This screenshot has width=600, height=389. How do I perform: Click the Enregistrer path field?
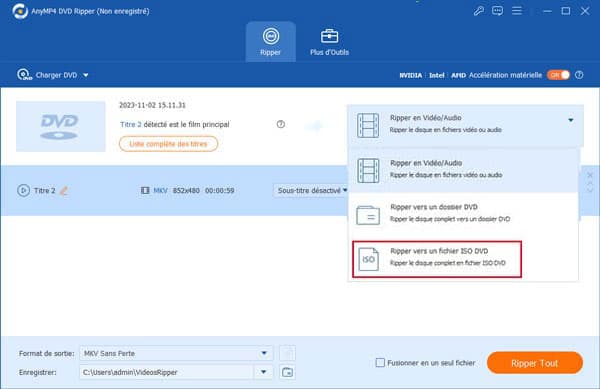pyautogui.click(x=166, y=372)
